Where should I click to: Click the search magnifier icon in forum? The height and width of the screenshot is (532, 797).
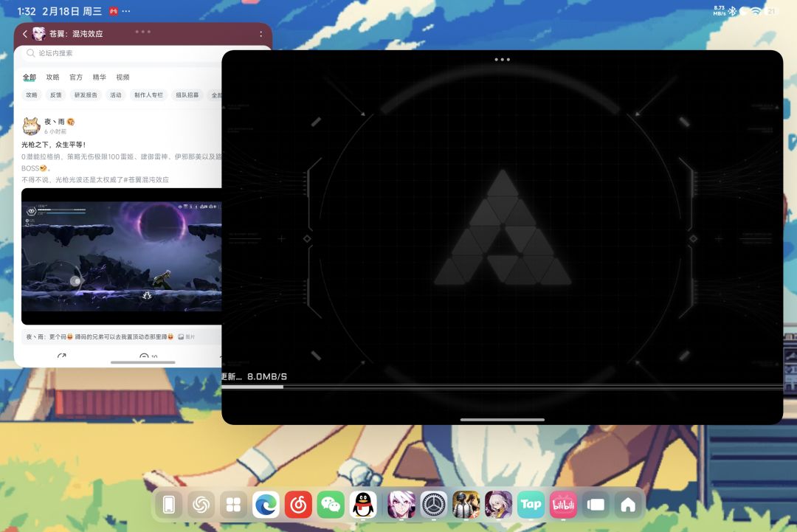[x=30, y=53]
